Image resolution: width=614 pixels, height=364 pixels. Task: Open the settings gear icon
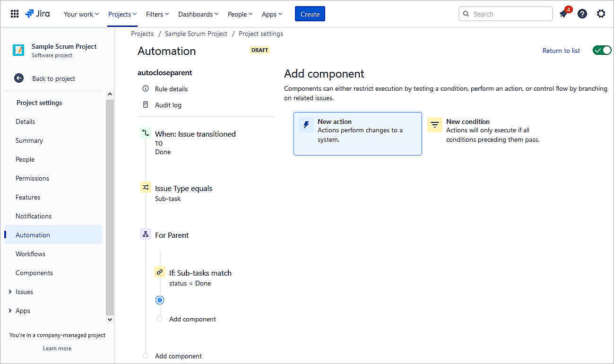pyautogui.click(x=601, y=14)
